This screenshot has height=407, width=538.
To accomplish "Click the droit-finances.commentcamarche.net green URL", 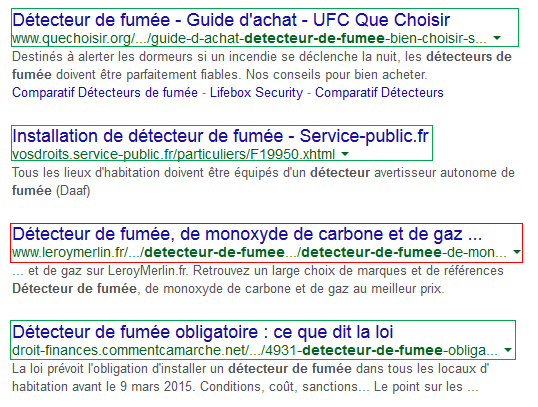I will tap(255, 351).
